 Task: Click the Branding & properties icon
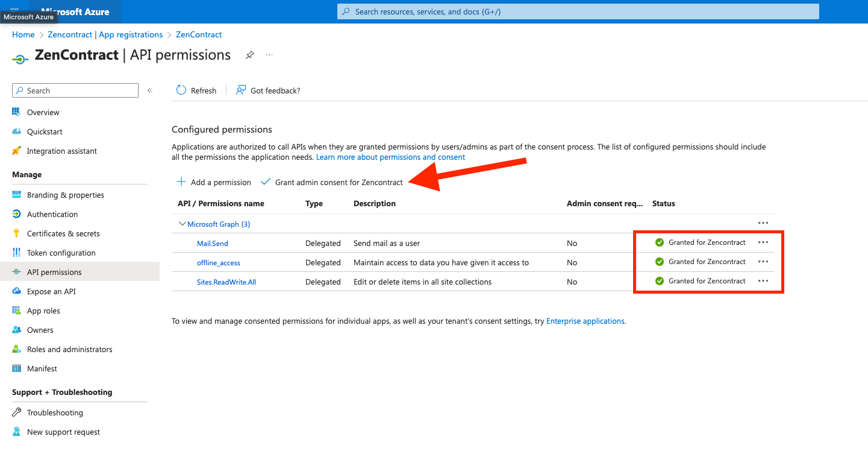click(x=16, y=195)
